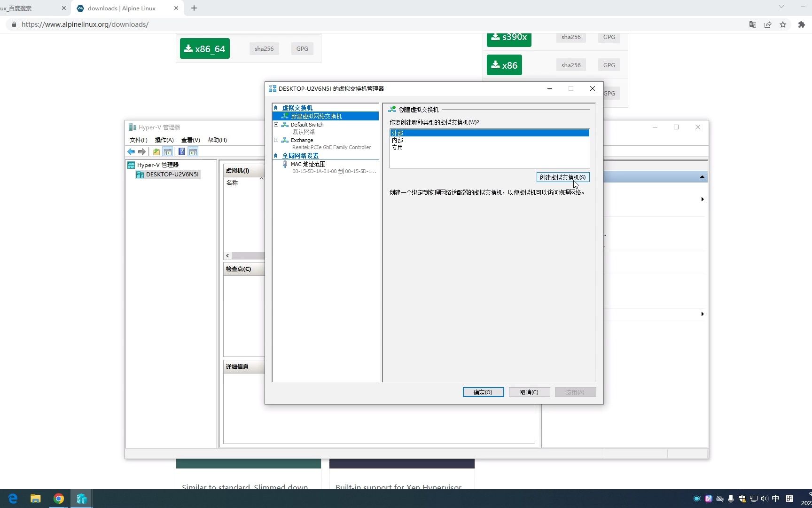The width and height of the screenshot is (812, 508).
Task: Open Edge from the taskbar
Action: tap(13, 499)
